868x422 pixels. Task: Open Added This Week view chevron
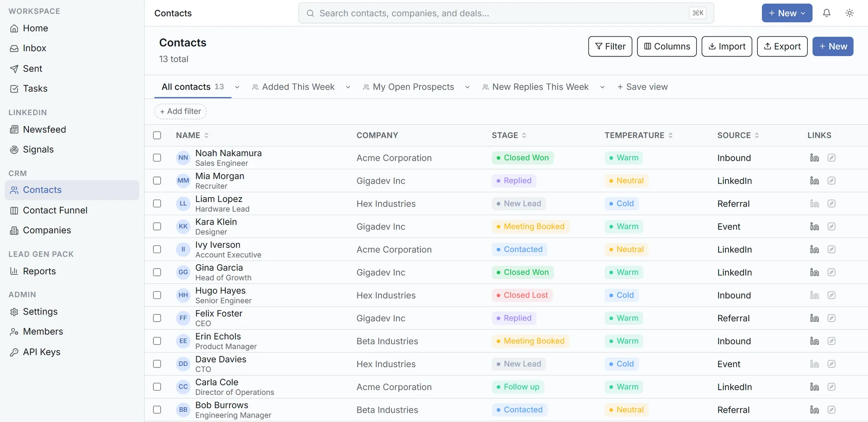click(348, 87)
